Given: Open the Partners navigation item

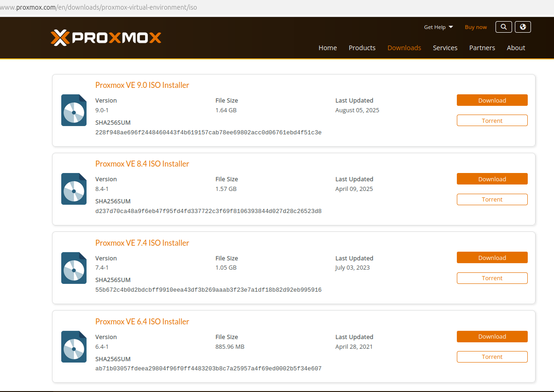Looking at the screenshot, I should tap(482, 48).
